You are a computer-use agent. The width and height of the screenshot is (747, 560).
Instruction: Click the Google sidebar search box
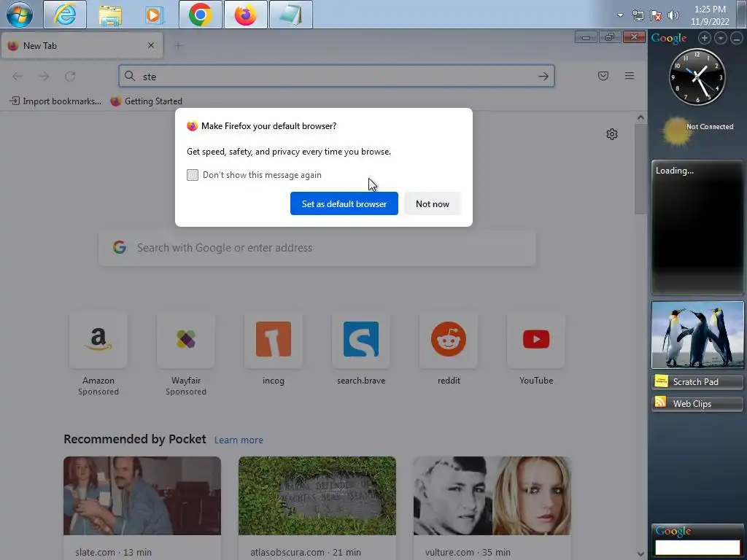coord(697,547)
